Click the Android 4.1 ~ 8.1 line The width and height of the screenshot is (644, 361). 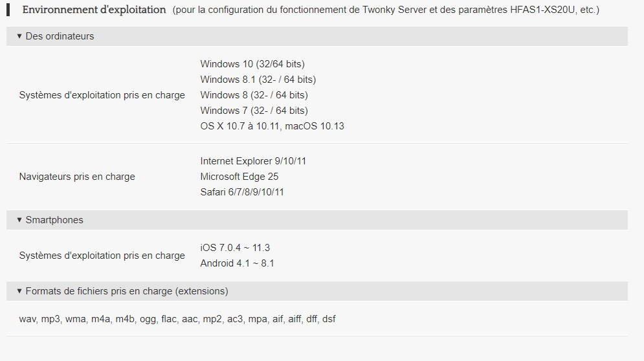pos(237,263)
